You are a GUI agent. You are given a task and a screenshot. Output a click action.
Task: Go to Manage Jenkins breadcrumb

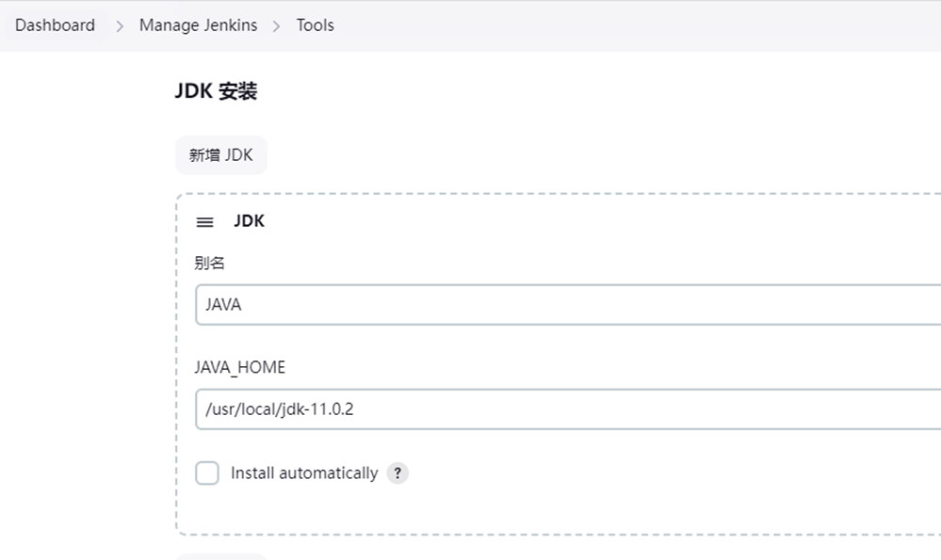pos(198,25)
